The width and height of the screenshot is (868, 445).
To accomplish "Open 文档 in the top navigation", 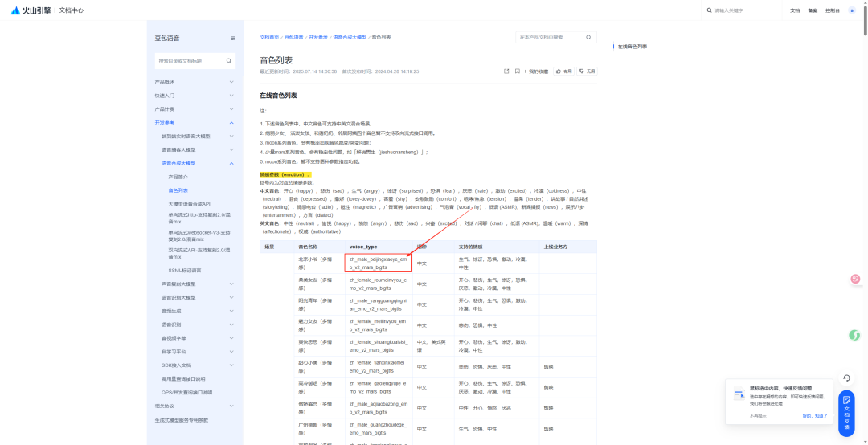I will tap(795, 10).
